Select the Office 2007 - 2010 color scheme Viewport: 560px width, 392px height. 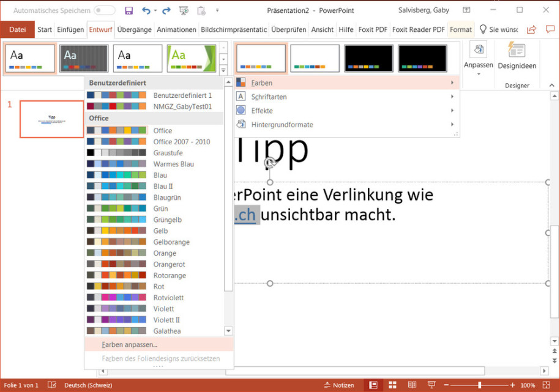coord(154,142)
